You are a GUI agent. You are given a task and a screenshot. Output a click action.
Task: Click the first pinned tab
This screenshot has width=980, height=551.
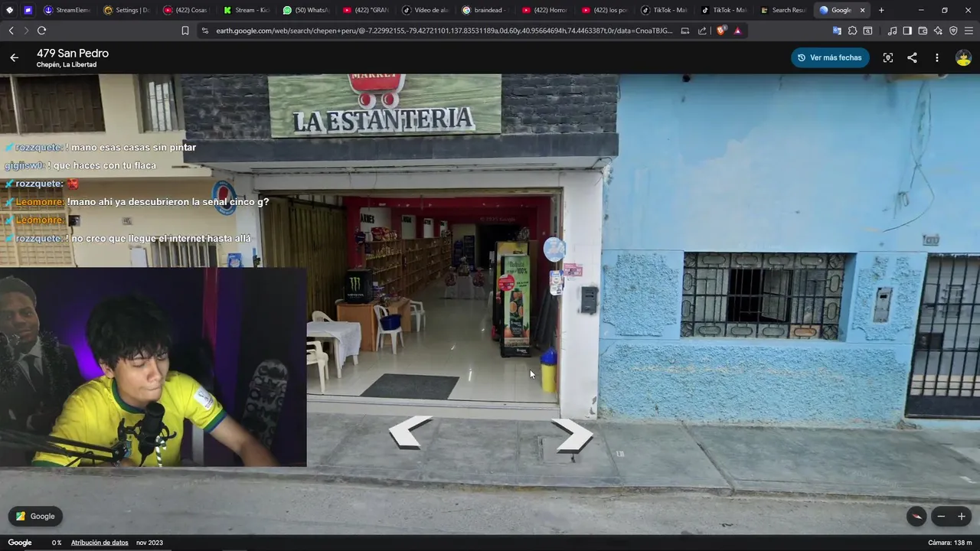point(9,10)
